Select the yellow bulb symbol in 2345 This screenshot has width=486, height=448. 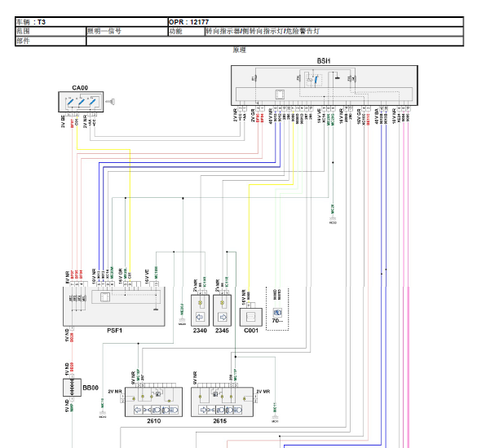tap(223, 302)
